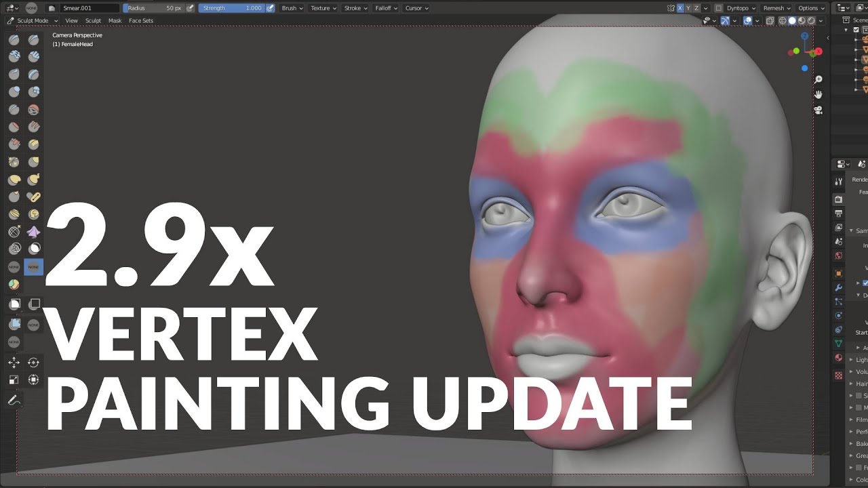Screen dimensions: 868x488
Task: Open the Render properties tab
Action: (839, 199)
